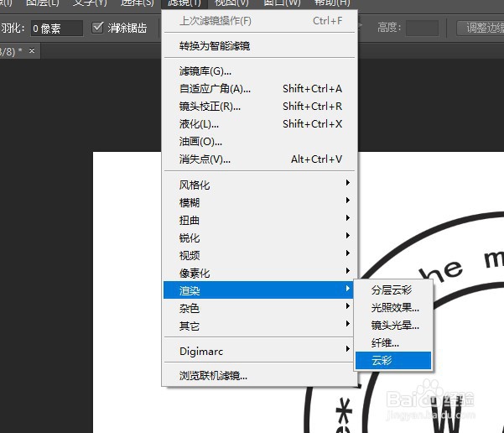Toggle the 消除锯齿 checkbox
This screenshot has height=433, width=504.
[x=97, y=28]
